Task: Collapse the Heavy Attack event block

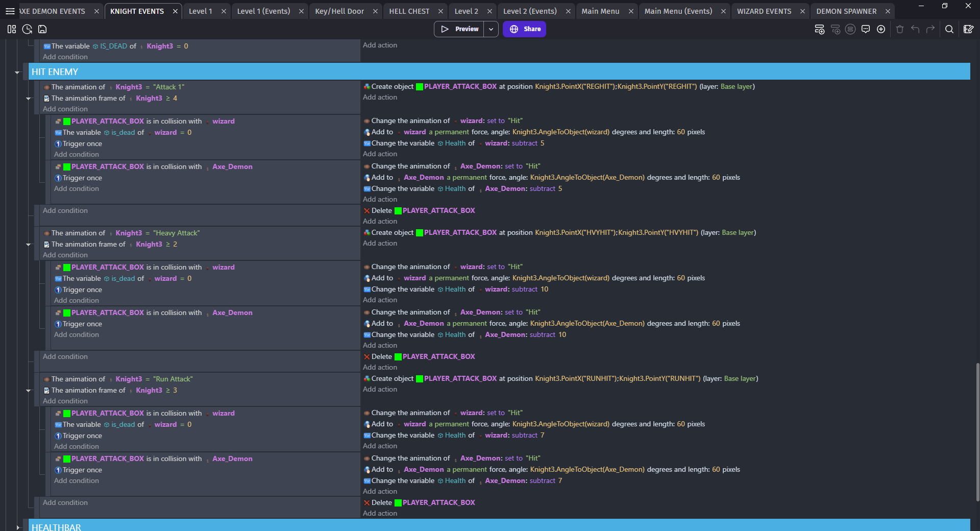Action: pyautogui.click(x=29, y=244)
